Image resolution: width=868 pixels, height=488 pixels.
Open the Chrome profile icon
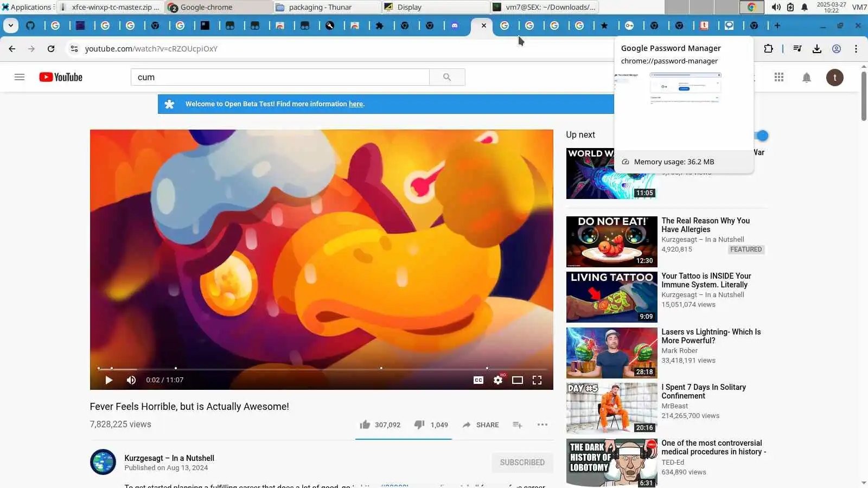tap(837, 49)
